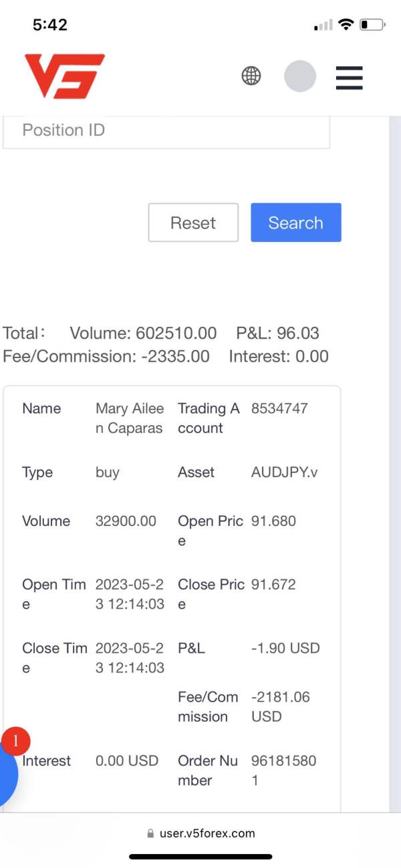Viewport: 401px width, 868px height.
Task: Open the language globe selector
Action: [x=251, y=76]
